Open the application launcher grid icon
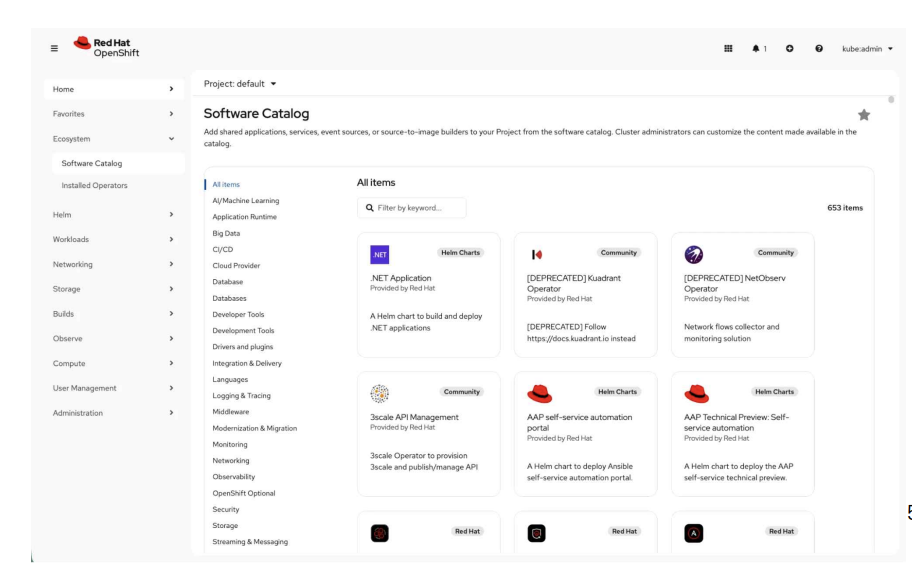The height and width of the screenshot is (578, 912). [x=728, y=48]
